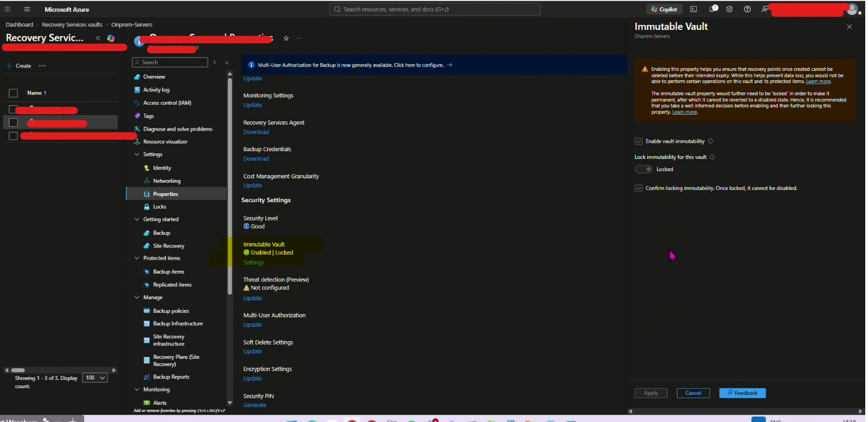The width and height of the screenshot is (868, 422).
Task: Click the Tags icon
Action: pyautogui.click(x=137, y=116)
